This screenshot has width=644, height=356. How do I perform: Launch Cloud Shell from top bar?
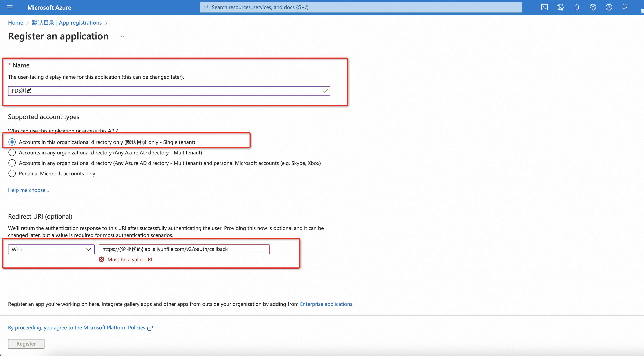point(544,7)
